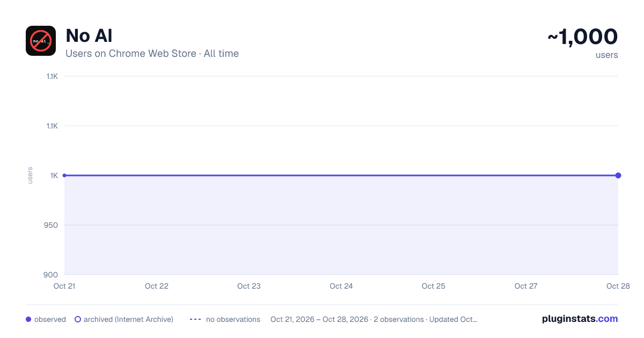
Task: Click the 'users' label under ~1,000
Action: coord(607,55)
